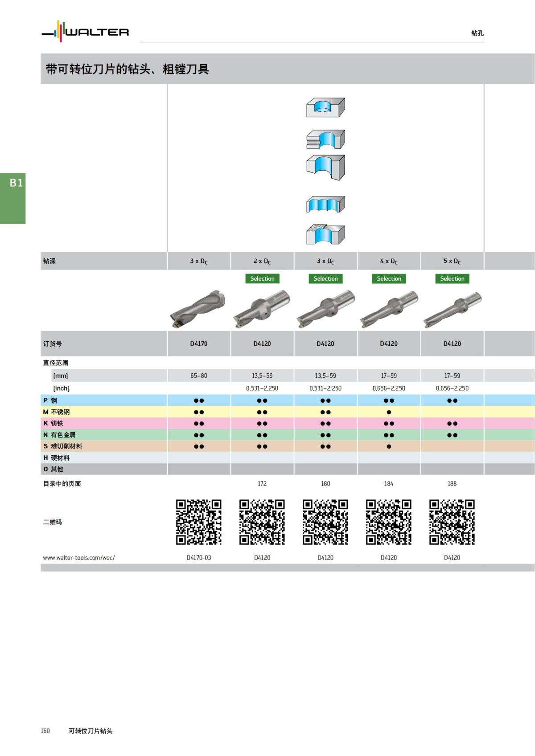535x756 pixels.
Task: Click the M 不锈钢 stainless row label
Action: click(56, 412)
